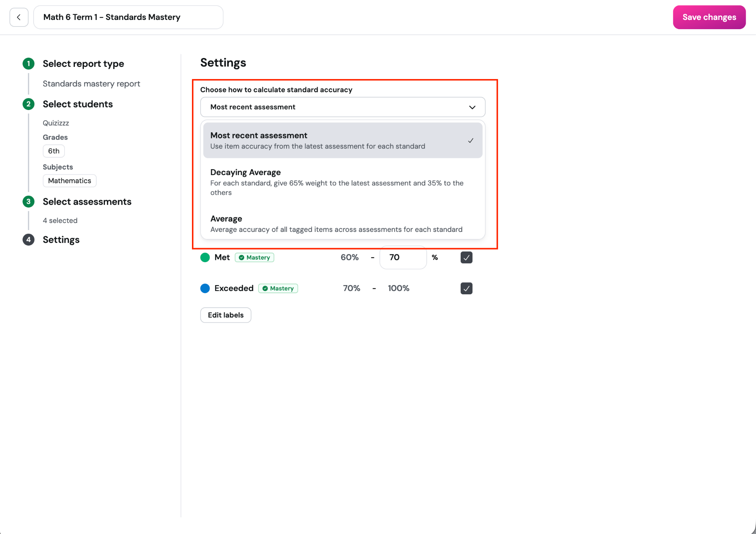Click the 70% Exceeded lower bound

tap(351, 288)
